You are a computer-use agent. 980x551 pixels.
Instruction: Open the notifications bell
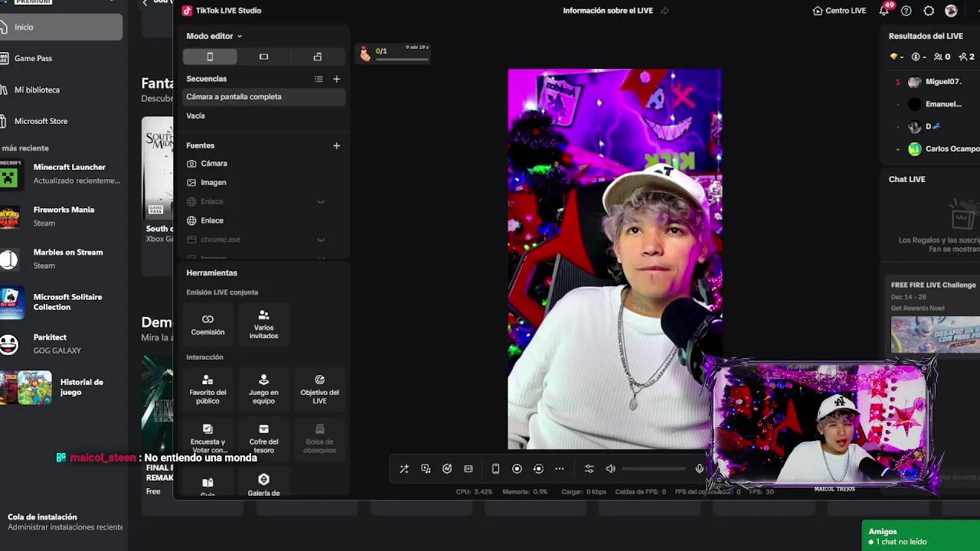pyautogui.click(x=884, y=11)
